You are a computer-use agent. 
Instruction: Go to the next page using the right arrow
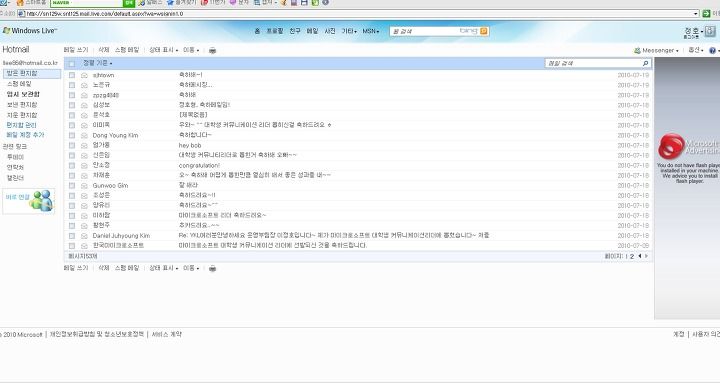[647, 256]
